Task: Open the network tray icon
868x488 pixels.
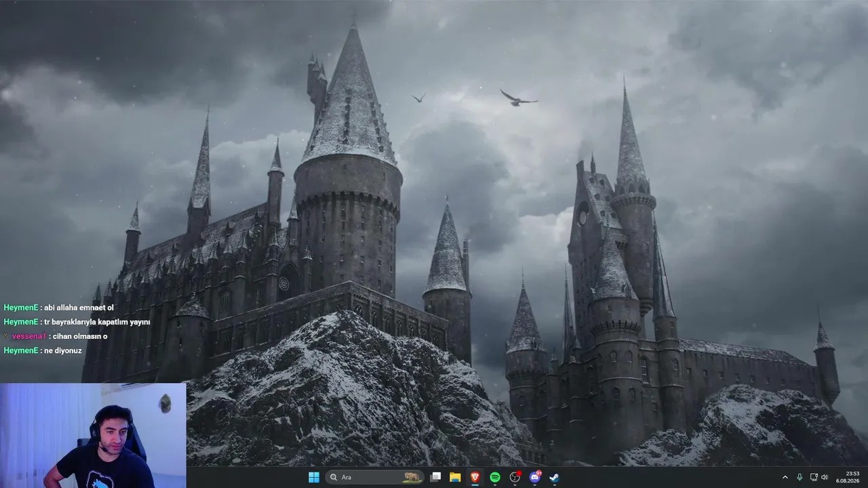Action: (814, 477)
